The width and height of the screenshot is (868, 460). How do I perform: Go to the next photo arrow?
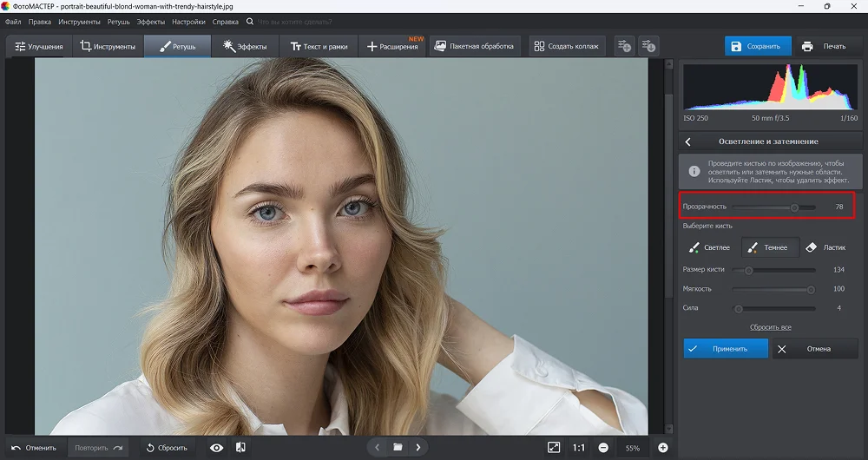pos(418,447)
